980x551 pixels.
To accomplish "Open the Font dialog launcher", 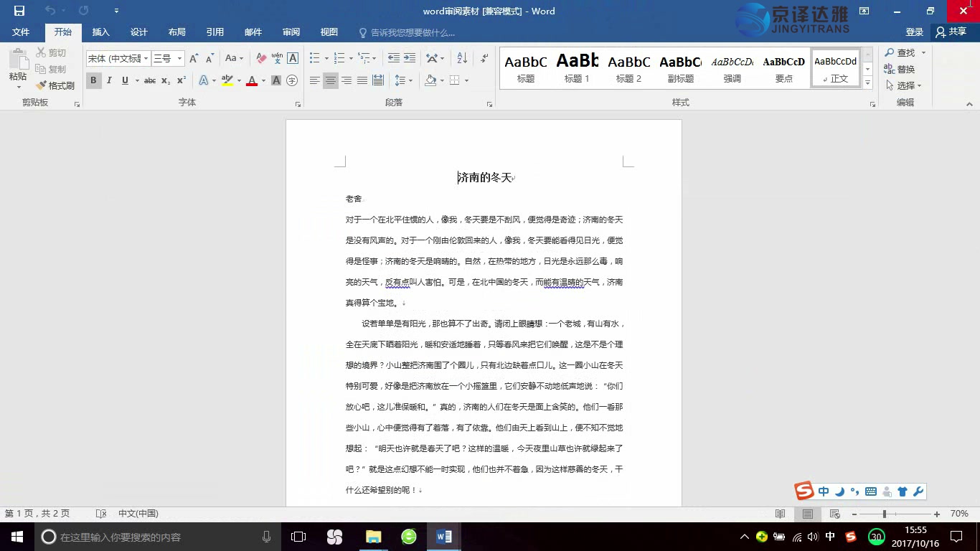I will pos(297,104).
